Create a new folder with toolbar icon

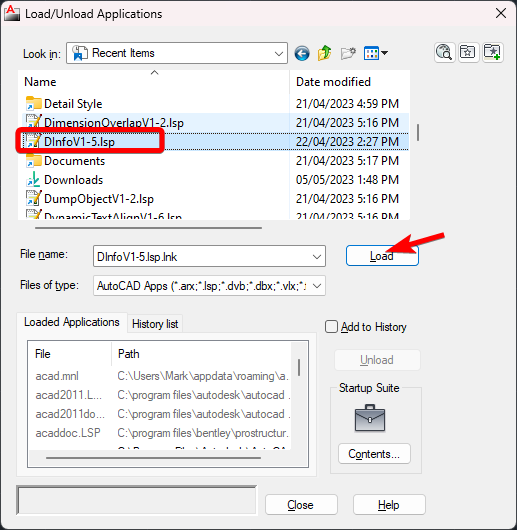pos(348,53)
